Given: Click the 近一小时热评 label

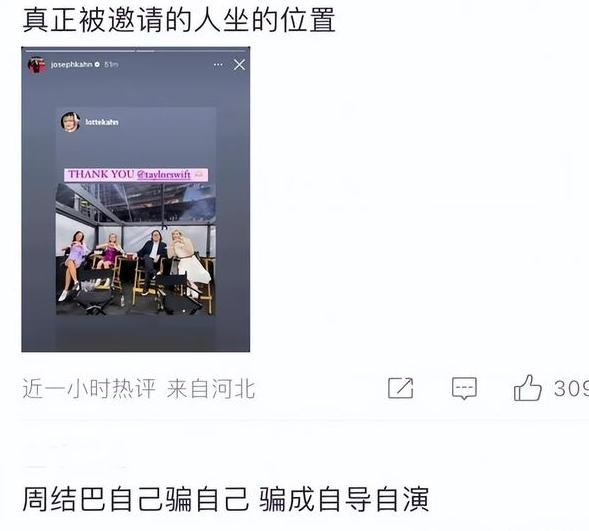Looking at the screenshot, I should (x=89, y=389).
